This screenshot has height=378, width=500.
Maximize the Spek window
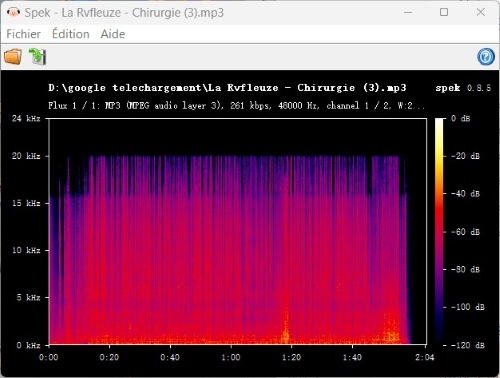[x=444, y=12]
